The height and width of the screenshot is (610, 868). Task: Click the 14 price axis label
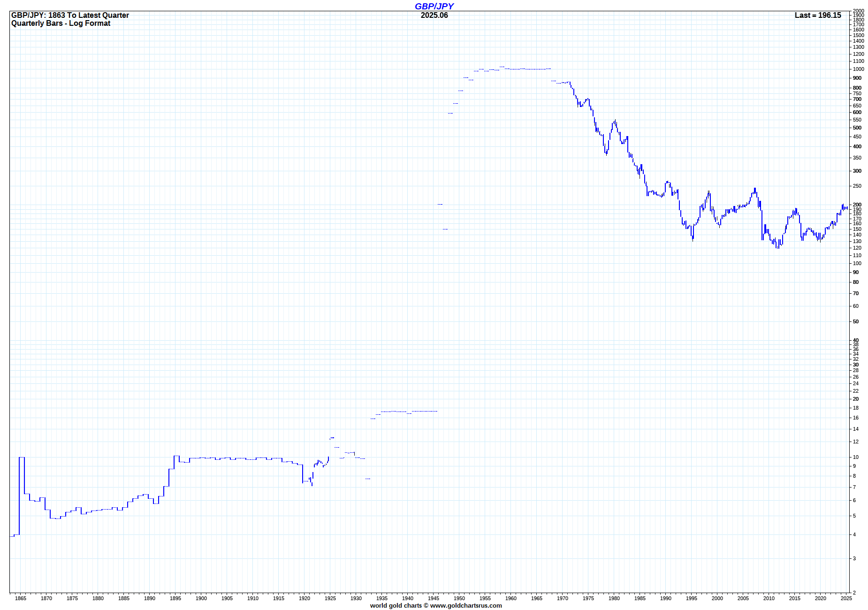pyautogui.click(x=856, y=429)
